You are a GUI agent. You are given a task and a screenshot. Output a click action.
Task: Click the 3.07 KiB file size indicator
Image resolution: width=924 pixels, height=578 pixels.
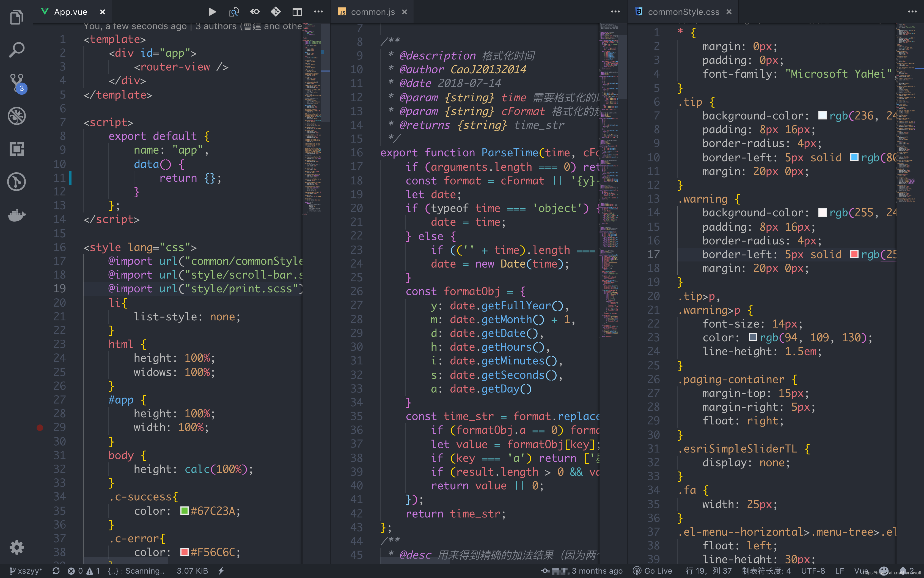point(192,571)
